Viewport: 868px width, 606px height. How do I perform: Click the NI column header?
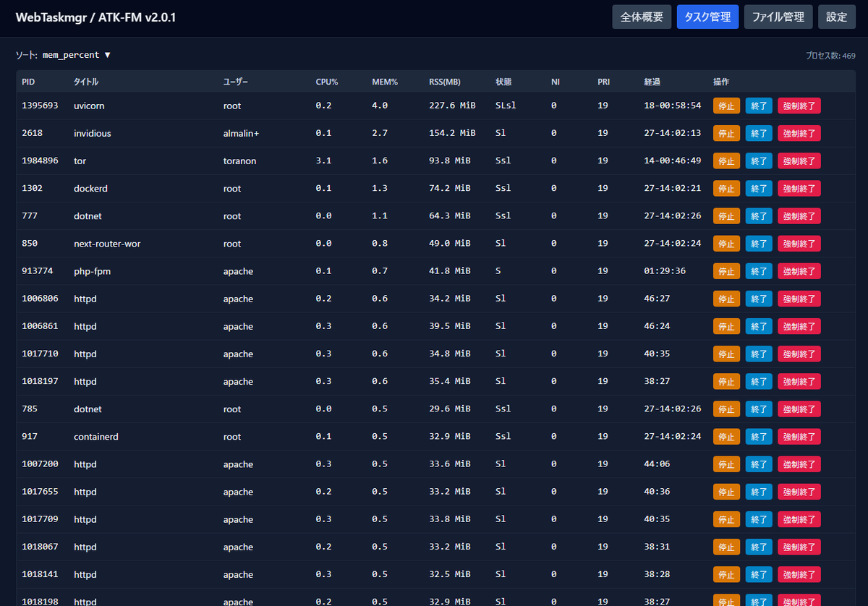coord(556,82)
